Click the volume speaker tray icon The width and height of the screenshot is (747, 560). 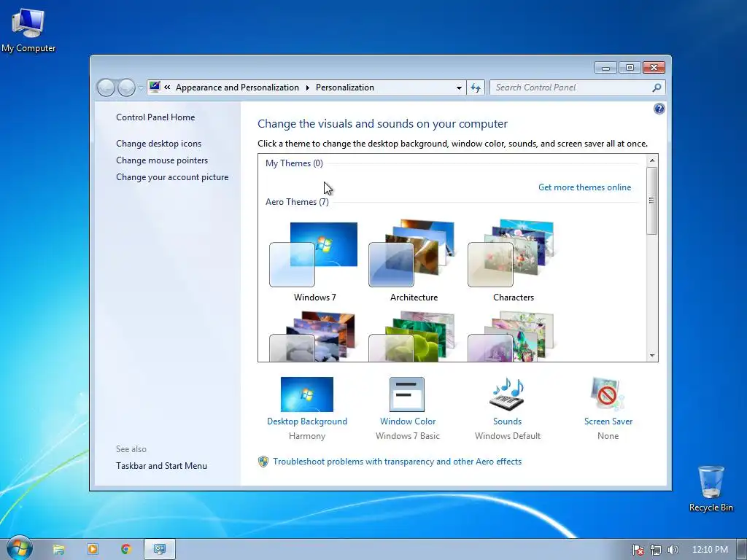[x=673, y=550]
